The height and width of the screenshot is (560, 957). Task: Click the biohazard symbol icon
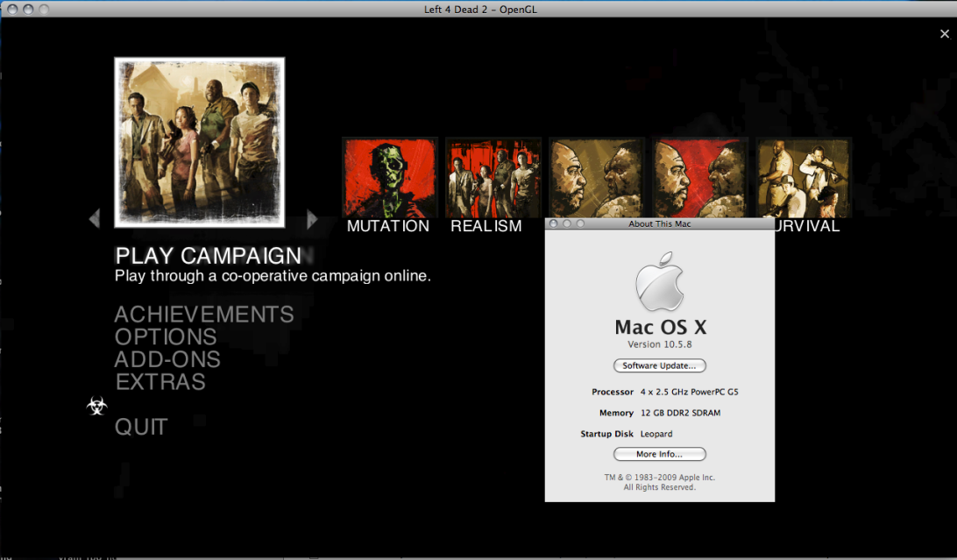(96, 406)
